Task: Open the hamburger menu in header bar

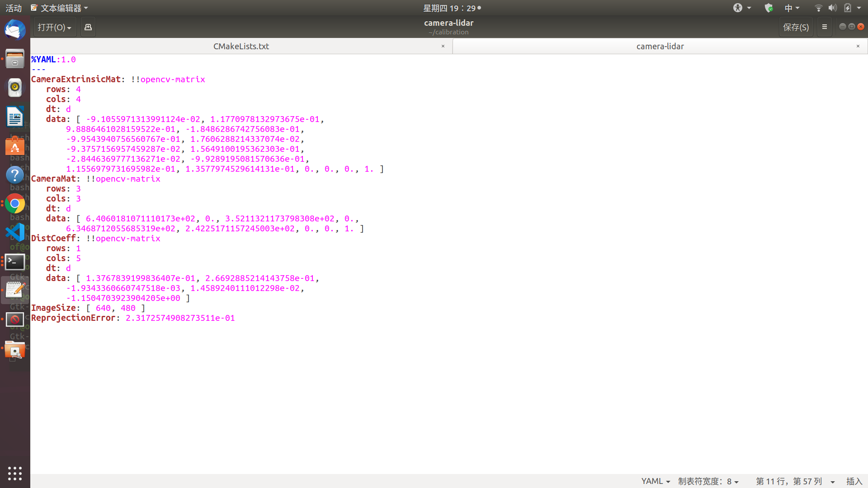Action: coord(825,27)
